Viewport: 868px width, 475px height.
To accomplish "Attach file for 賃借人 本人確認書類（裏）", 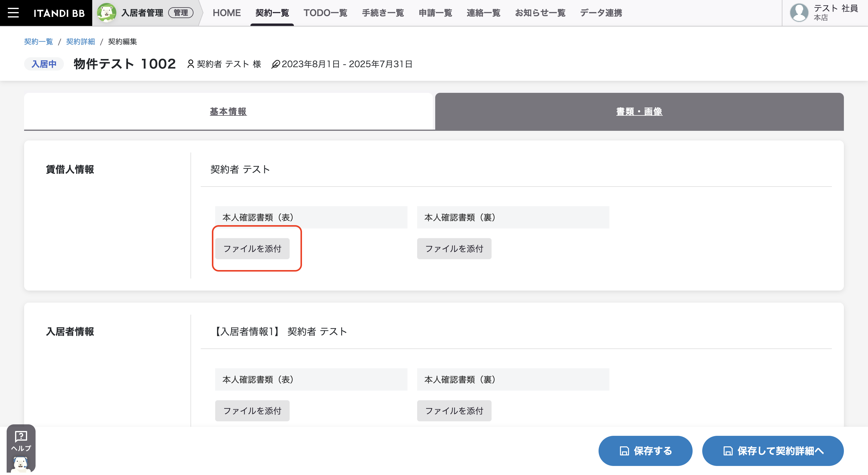I will point(454,249).
